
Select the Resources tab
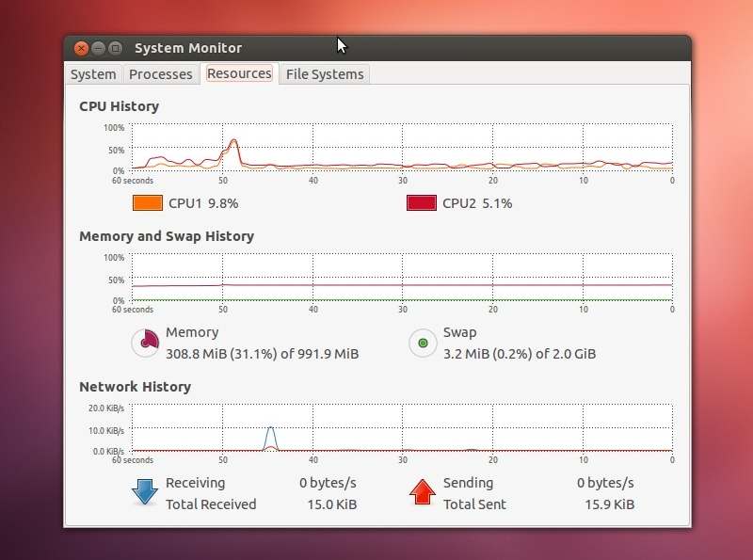pyautogui.click(x=238, y=72)
